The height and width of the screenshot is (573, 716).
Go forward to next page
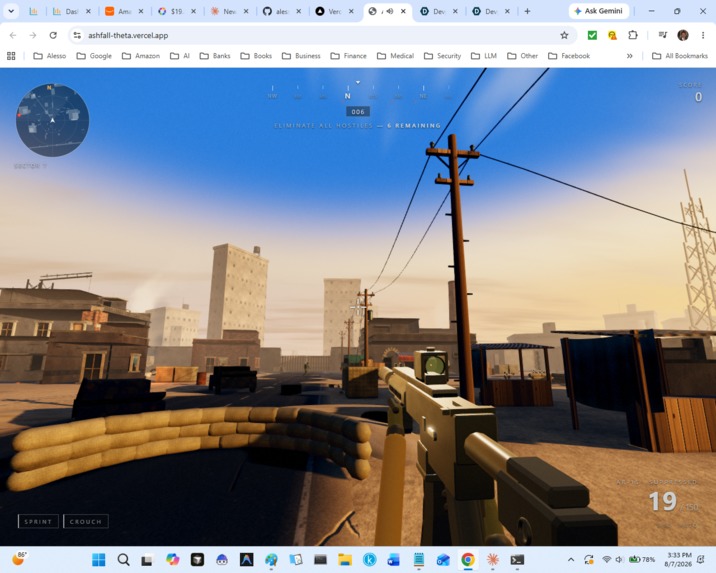[x=33, y=35]
